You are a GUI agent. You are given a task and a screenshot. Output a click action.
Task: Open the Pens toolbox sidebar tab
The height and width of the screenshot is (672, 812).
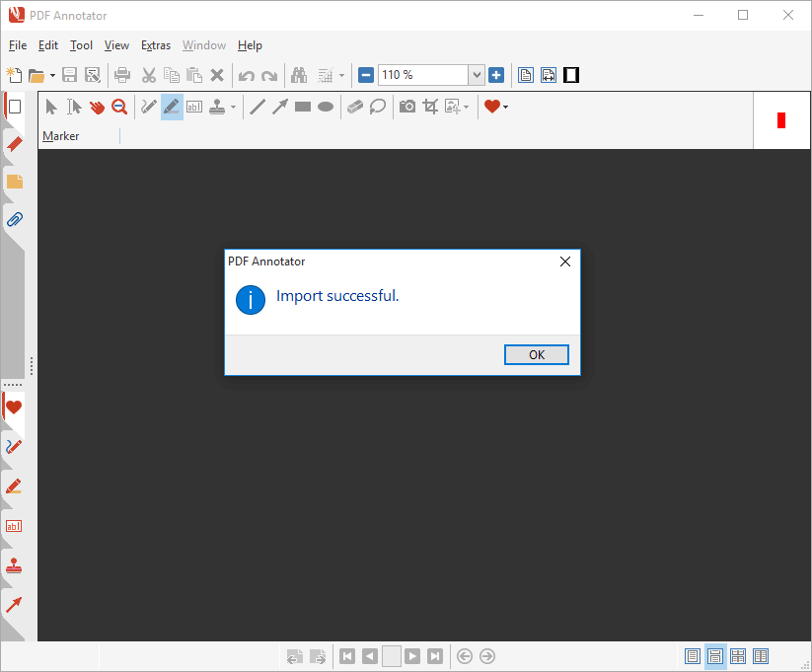14,447
